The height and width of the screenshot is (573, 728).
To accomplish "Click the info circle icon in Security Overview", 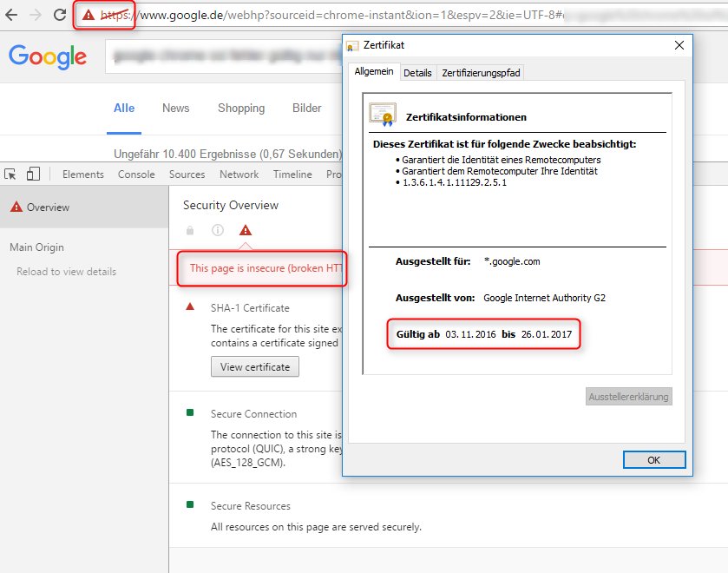I will pyautogui.click(x=218, y=230).
